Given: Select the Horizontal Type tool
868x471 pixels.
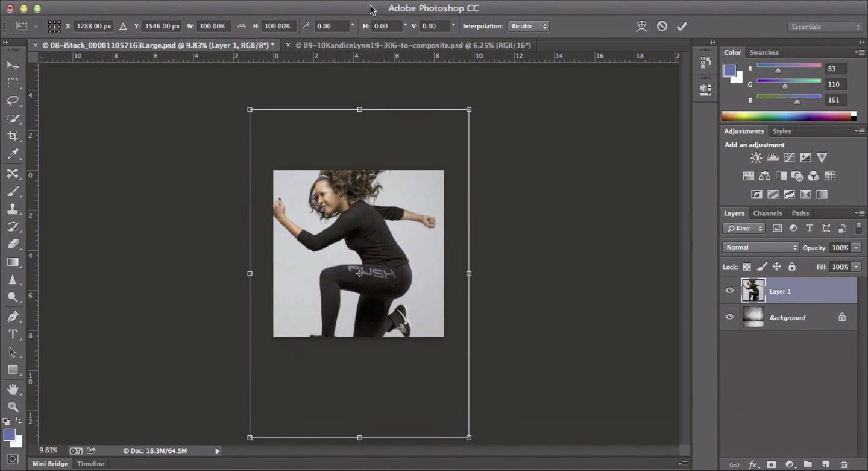Looking at the screenshot, I should coord(13,334).
